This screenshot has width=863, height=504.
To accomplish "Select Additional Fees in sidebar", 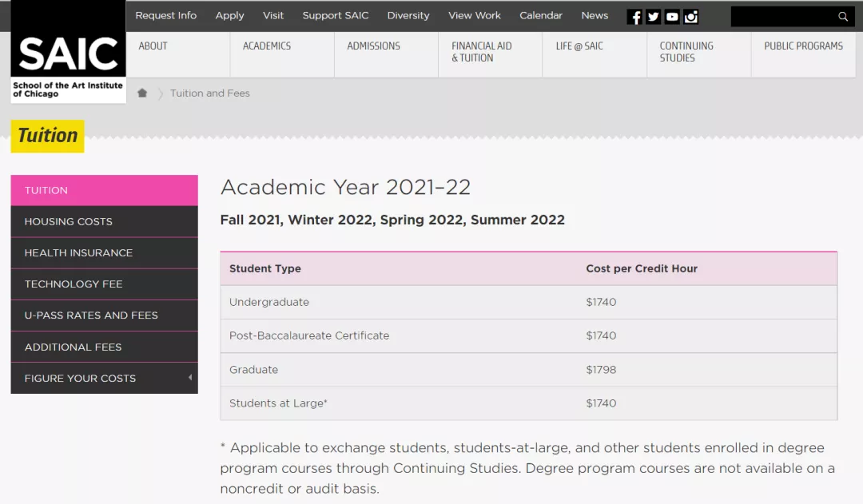I will point(104,347).
